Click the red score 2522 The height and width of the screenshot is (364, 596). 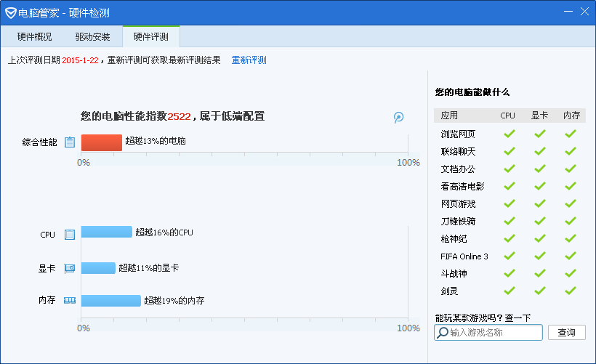179,117
